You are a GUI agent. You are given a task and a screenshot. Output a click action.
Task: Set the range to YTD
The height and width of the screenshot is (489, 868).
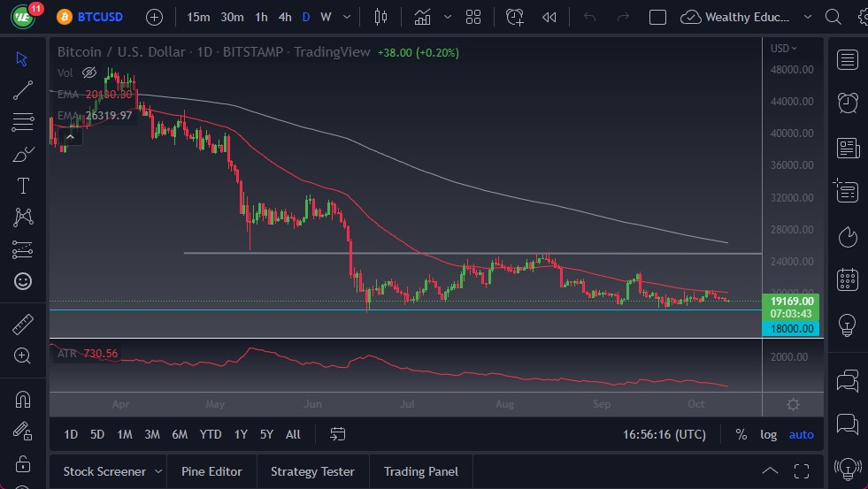(211, 434)
